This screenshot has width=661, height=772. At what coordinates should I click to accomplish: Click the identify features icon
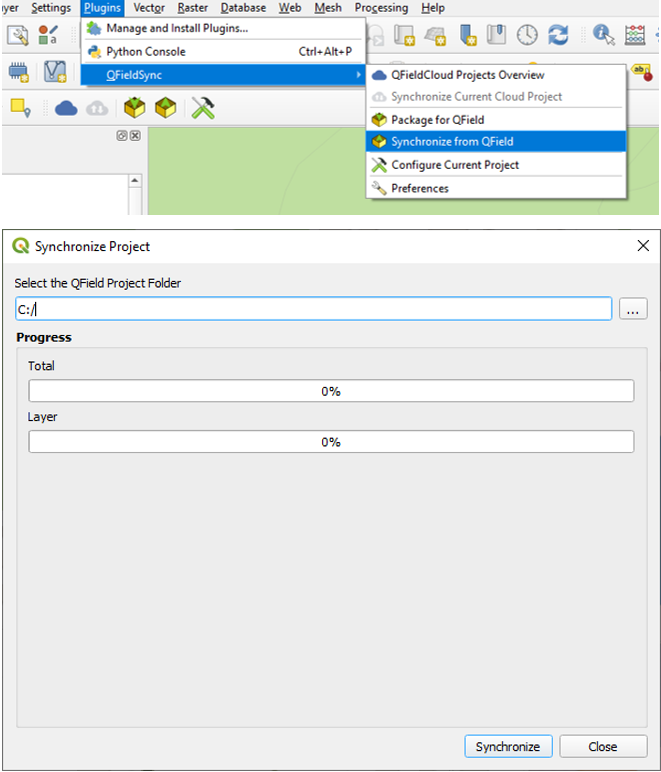pyautogui.click(x=603, y=35)
